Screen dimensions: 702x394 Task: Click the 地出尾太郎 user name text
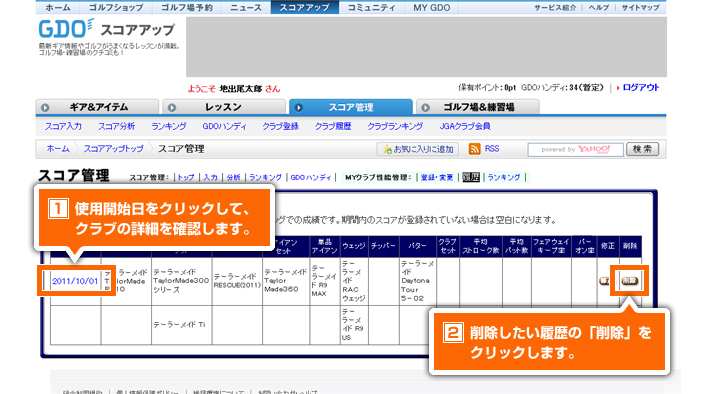point(240,89)
